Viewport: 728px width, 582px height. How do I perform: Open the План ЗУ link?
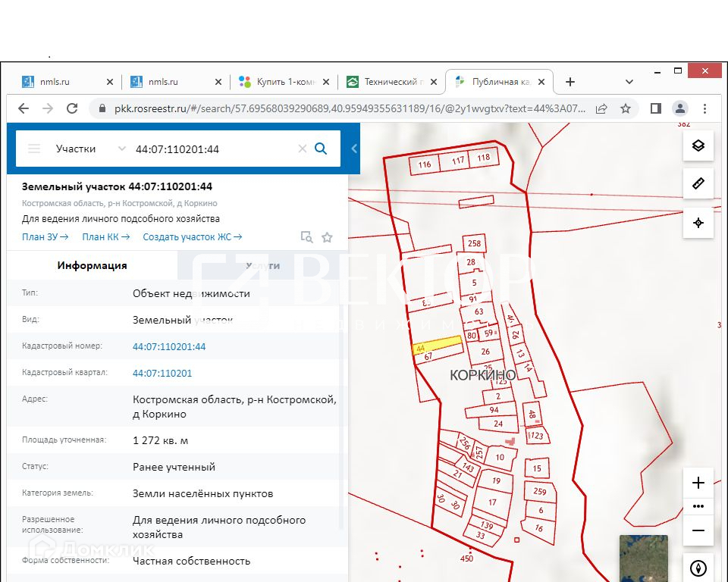45,237
